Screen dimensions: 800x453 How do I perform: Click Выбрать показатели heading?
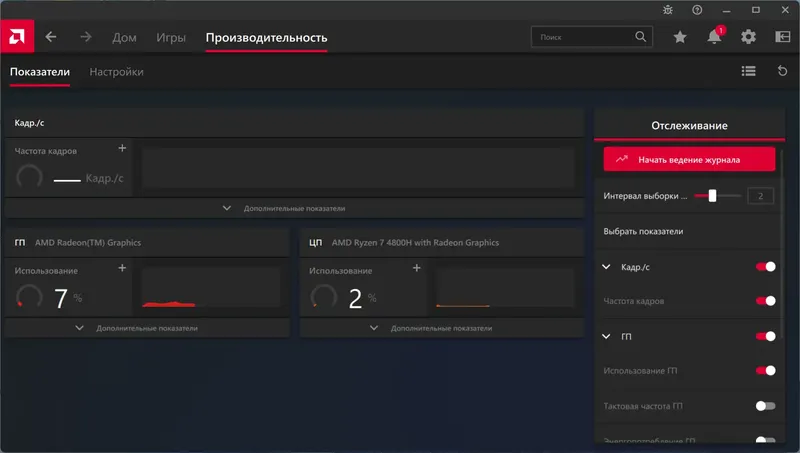coord(643,232)
